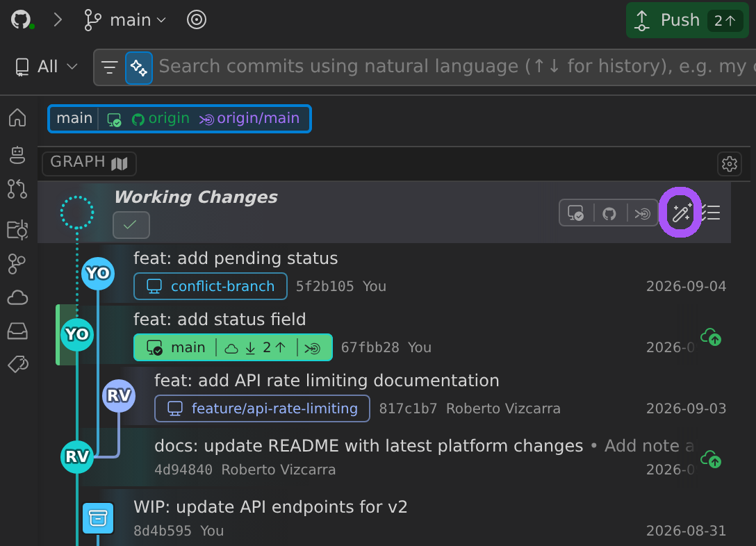Click the target focus icon in header
This screenshot has height=546, width=756.
[196, 19]
